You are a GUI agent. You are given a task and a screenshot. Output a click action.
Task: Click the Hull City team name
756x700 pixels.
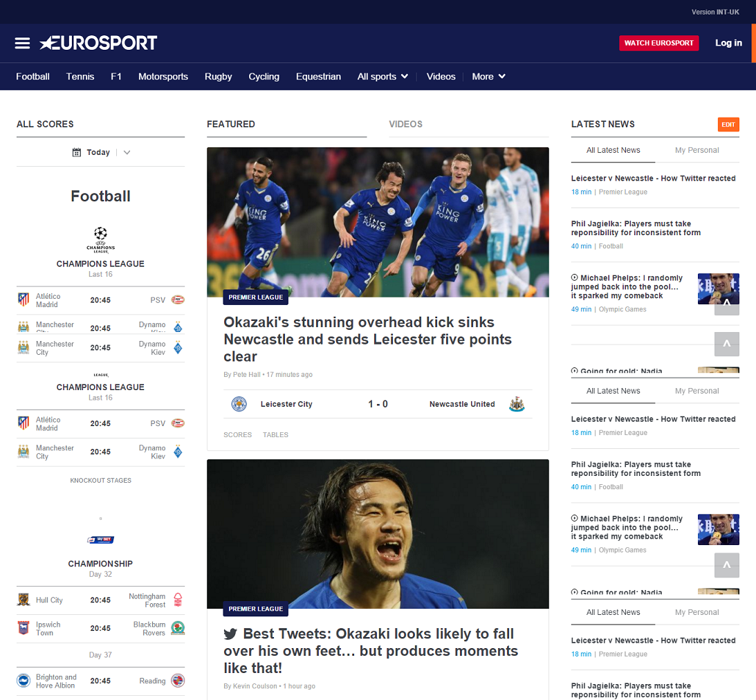pyautogui.click(x=49, y=600)
